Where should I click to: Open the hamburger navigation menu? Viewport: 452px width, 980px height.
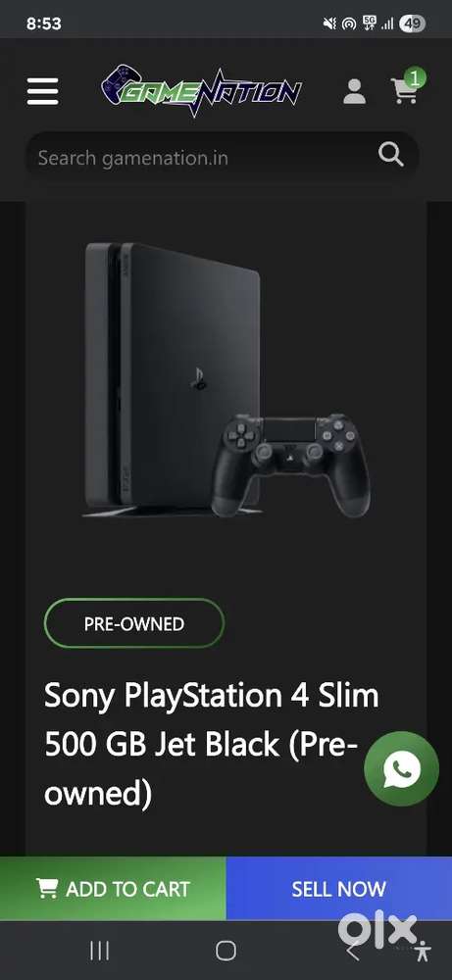coord(42,91)
